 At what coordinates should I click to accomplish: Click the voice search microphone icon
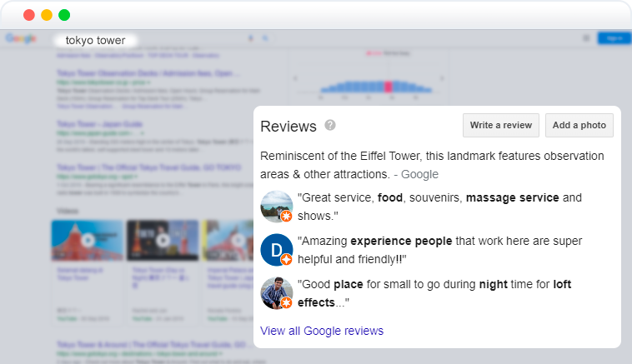click(251, 38)
